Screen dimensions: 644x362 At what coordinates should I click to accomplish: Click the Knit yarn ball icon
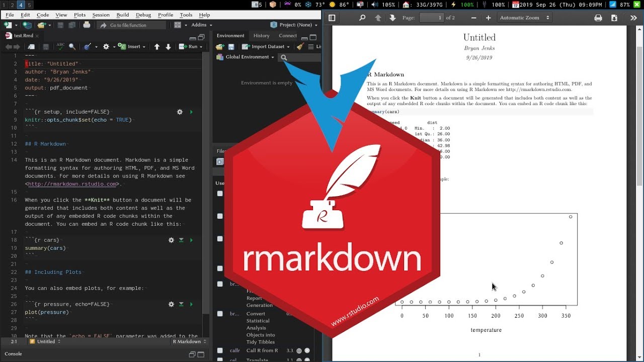(x=88, y=46)
